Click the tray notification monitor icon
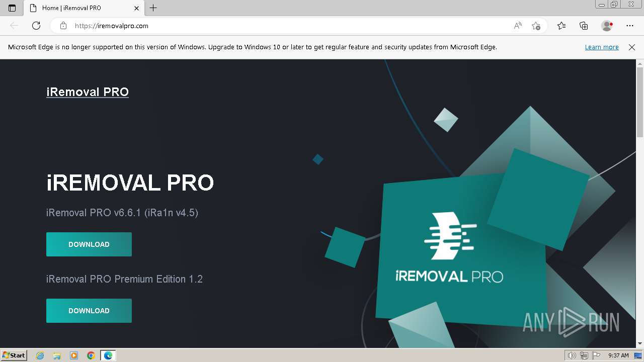The width and height of the screenshot is (644, 362). point(637,355)
